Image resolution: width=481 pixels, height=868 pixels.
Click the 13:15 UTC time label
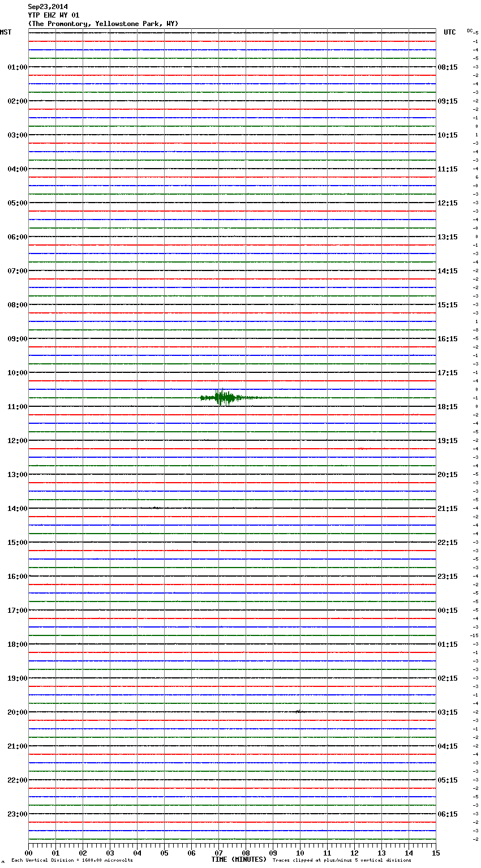point(448,237)
